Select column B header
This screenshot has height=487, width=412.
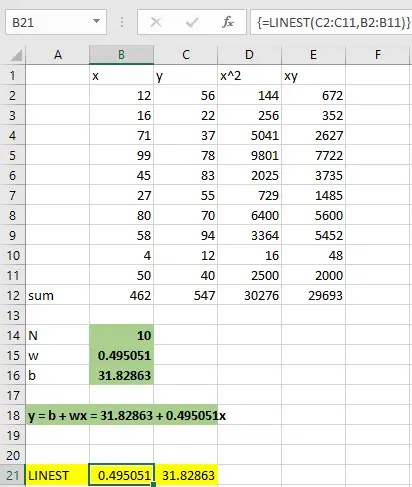[121, 55]
